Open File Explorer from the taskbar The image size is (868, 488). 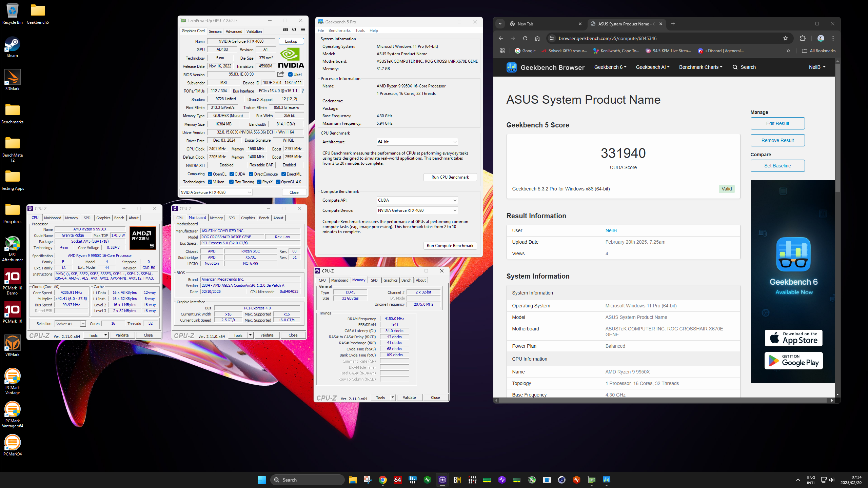(x=353, y=480)
